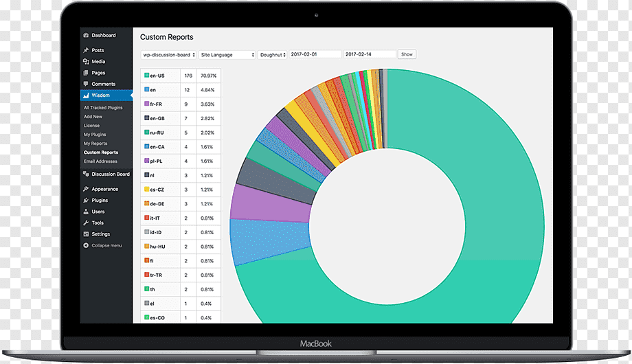Open the Doughnut chart type dropdown
This screenshot has width=632, height=364.
[273, 54]
